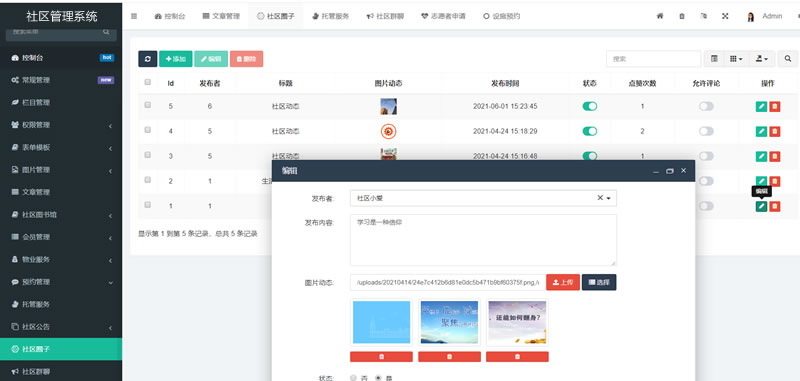
Task: Click the red delete icon for row Id 3
Action: 774,156
